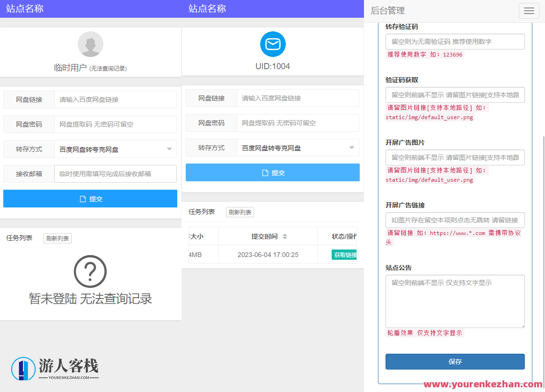Viewport: 545px width, 392px height.
Task: Click the left panel 刷新列表 button
Action: point(57,238)
